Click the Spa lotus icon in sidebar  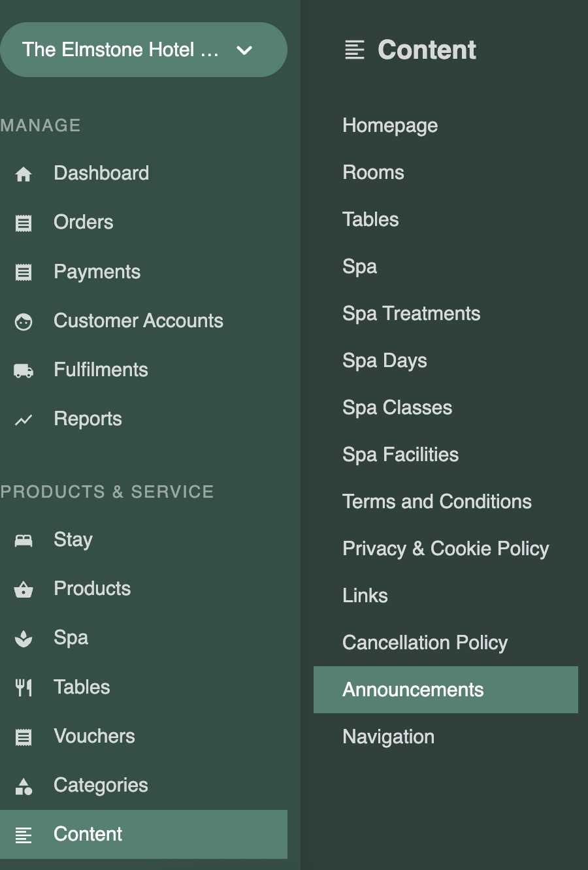click(x=24, y=638)
